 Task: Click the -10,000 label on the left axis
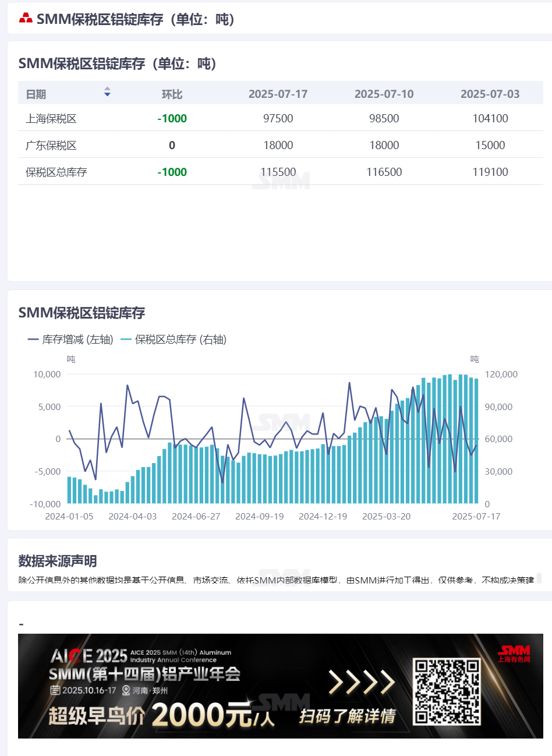(x=45, y=504)
